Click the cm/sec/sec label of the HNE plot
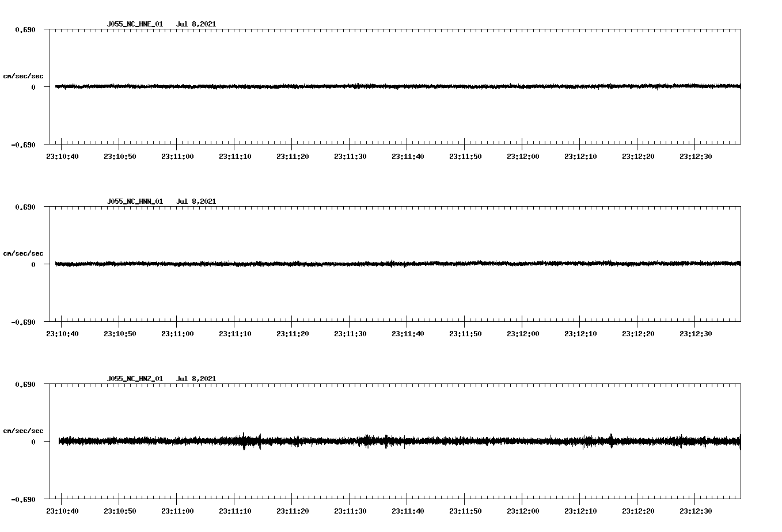The height and width of the screenshot is (532, 782). click(24, 75)
